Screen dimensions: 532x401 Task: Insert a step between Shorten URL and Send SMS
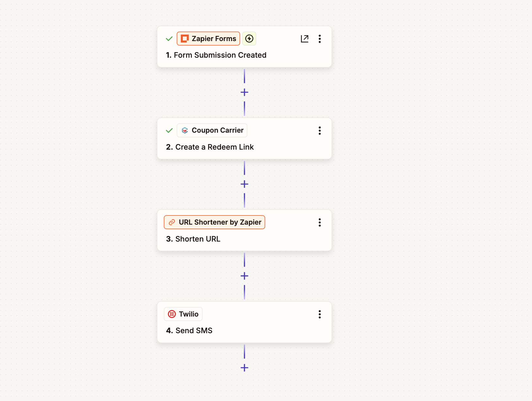pos(244,276)
